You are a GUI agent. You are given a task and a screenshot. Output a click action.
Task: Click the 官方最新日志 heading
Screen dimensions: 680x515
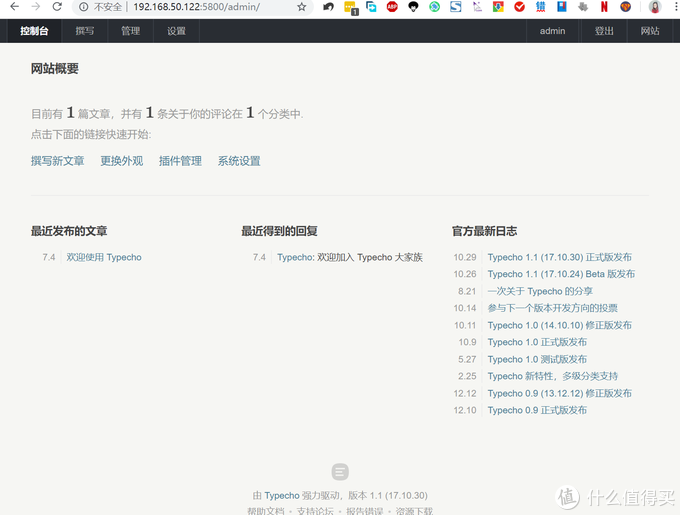tap(484, 231)
